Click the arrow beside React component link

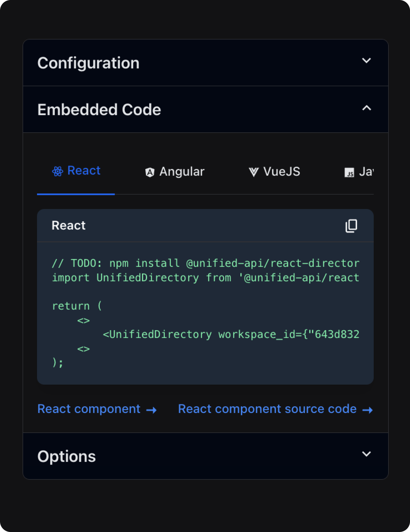tap(151, 410)
